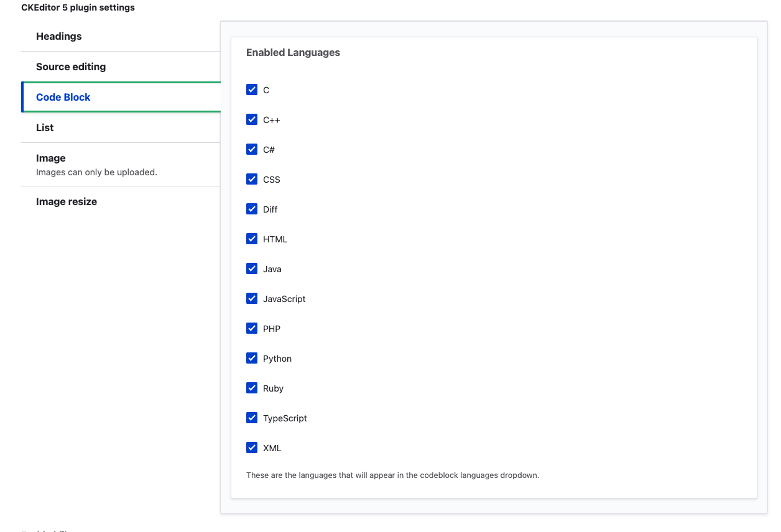Uncheck the C language checkbox
This screenshot has height=532, width=781.
coord(252,89)
